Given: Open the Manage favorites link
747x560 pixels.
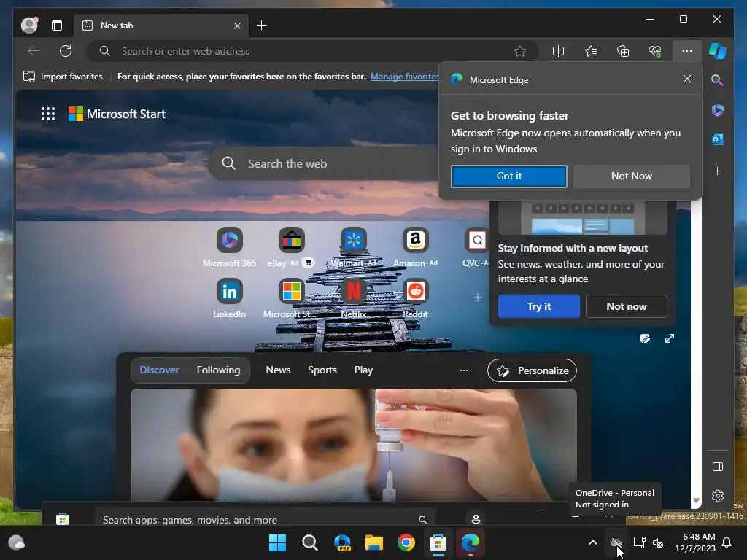Looking at the screenshot, I should tap(404, 76).
